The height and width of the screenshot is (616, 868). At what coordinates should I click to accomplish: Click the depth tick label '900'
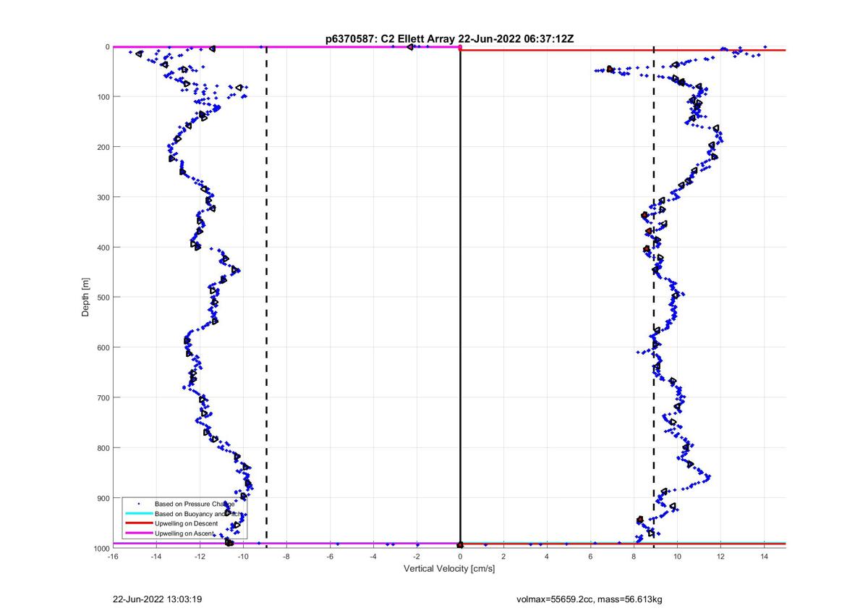click(103, 498)
